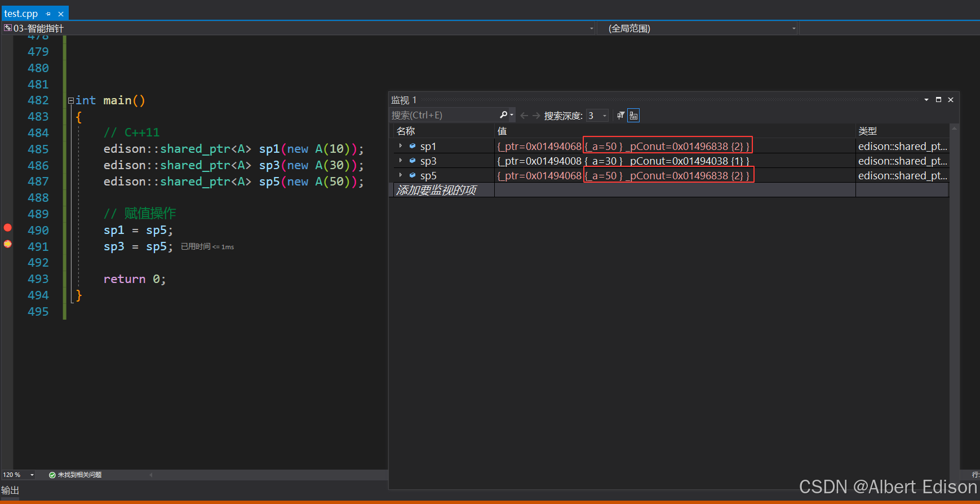Click the current-statement breakpoint marker on line 491
The image size is (980, 504).
[x=7, y=244]
